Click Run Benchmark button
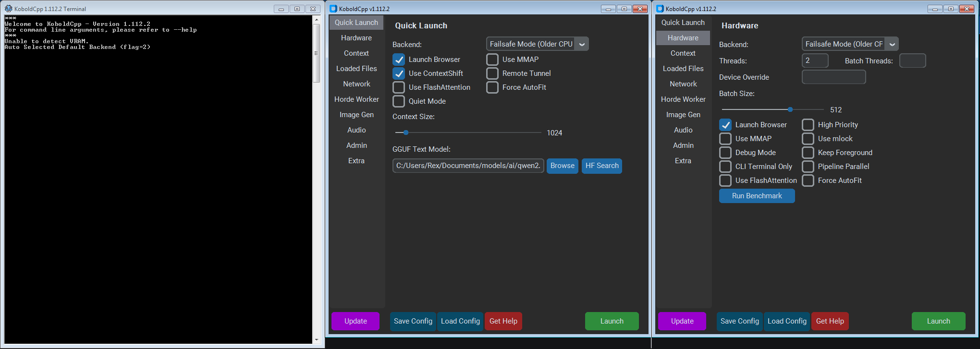 tap(757, 196)
